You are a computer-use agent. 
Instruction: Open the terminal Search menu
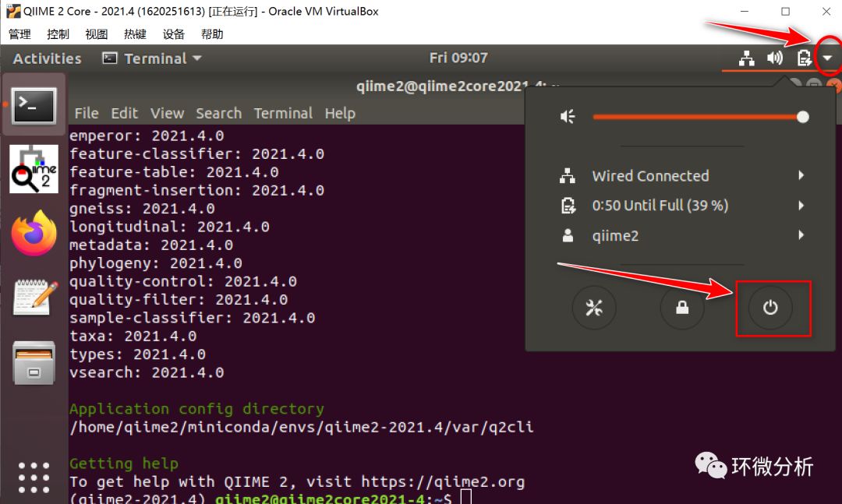(x=218, y=113)
